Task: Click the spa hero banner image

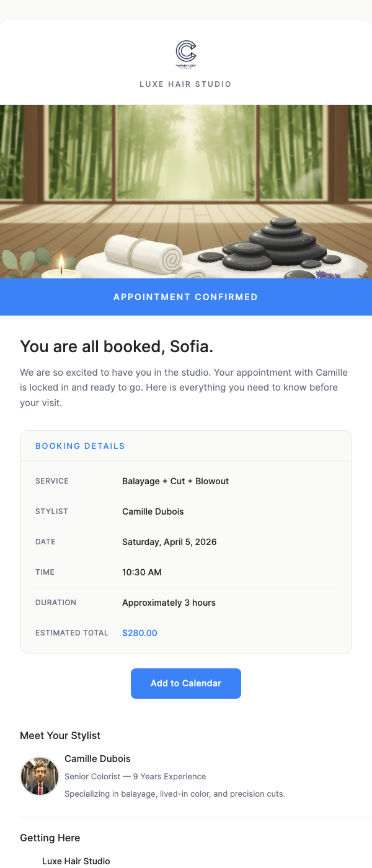Action: (186, 190)
